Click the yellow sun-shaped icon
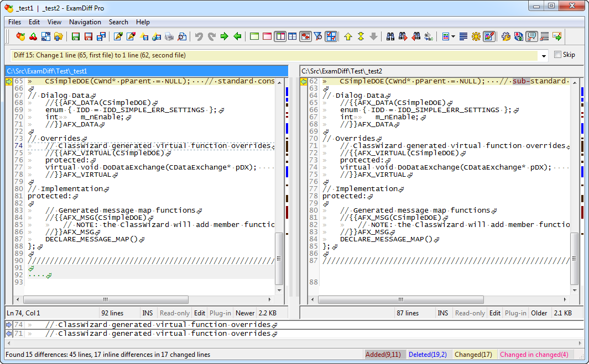Image resolution: width=589 pixels, height=364 pixels. pos(476,36)
